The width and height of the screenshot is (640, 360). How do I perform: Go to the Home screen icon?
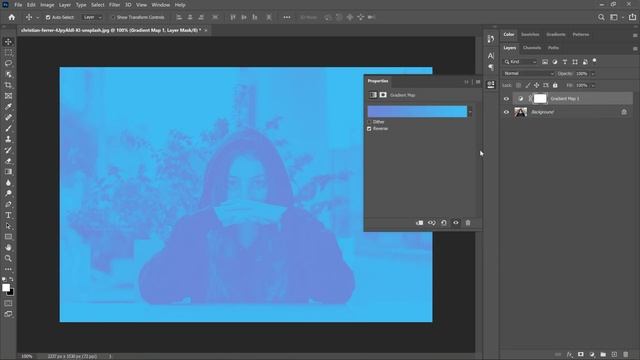click(x=11, y=17)
